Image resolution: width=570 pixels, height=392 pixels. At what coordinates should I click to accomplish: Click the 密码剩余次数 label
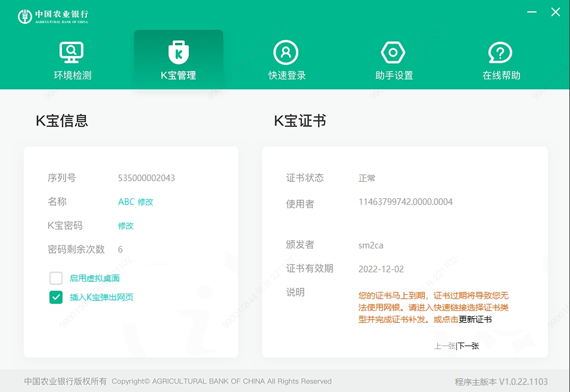point(76,249)
